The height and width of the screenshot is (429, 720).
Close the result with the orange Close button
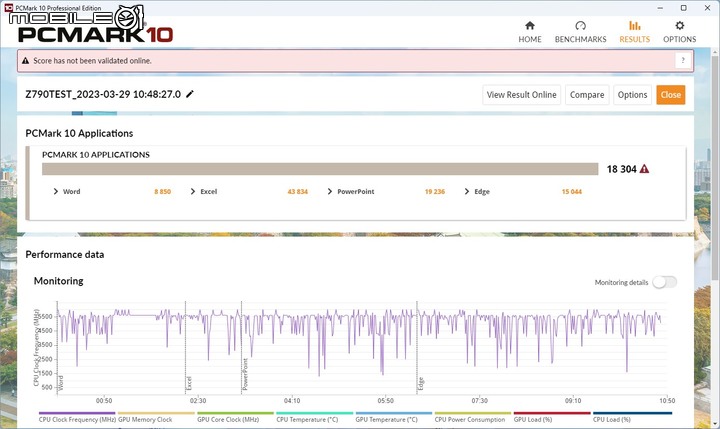tap(670, 95)
